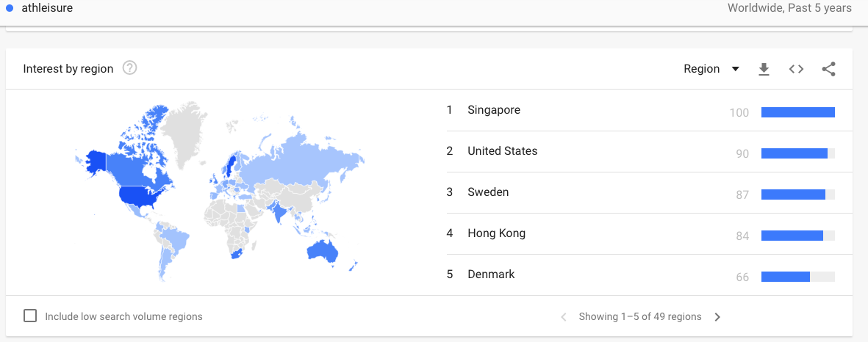
Task: Click previous page arrow in region list
Action: [564, 317]
